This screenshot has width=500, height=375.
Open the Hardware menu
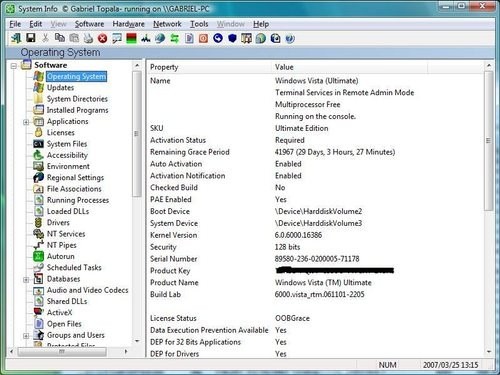point(129,24)
